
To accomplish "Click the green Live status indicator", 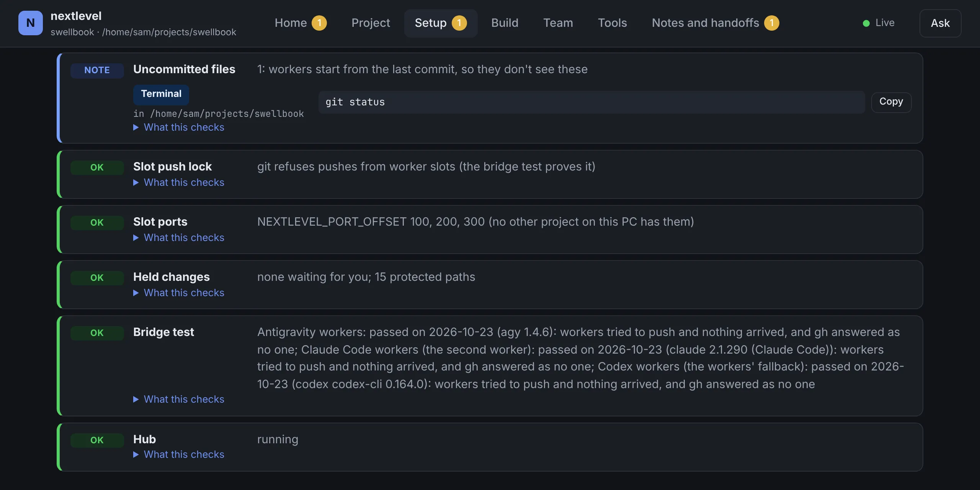I will pyautogui.click(x=879, y=23).
